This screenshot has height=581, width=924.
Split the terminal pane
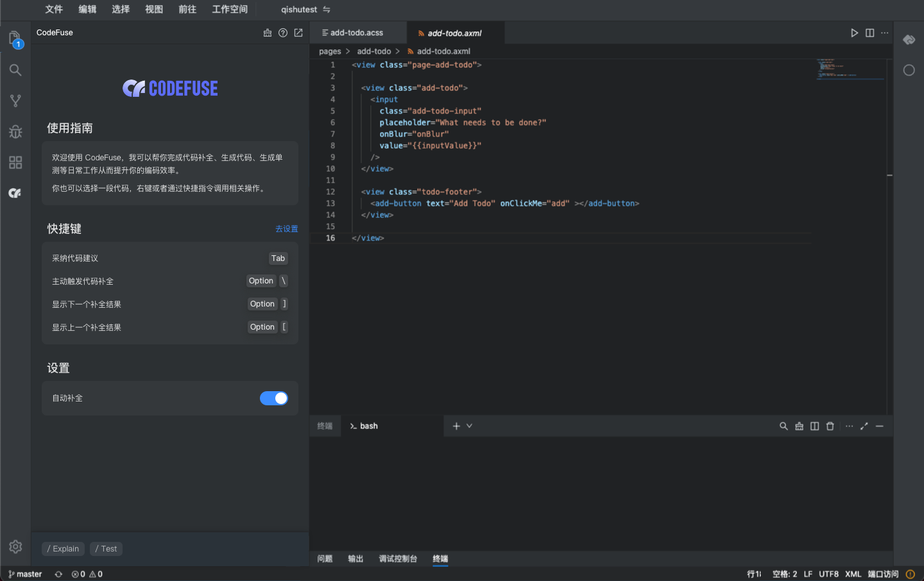click(x=815, y=426)
